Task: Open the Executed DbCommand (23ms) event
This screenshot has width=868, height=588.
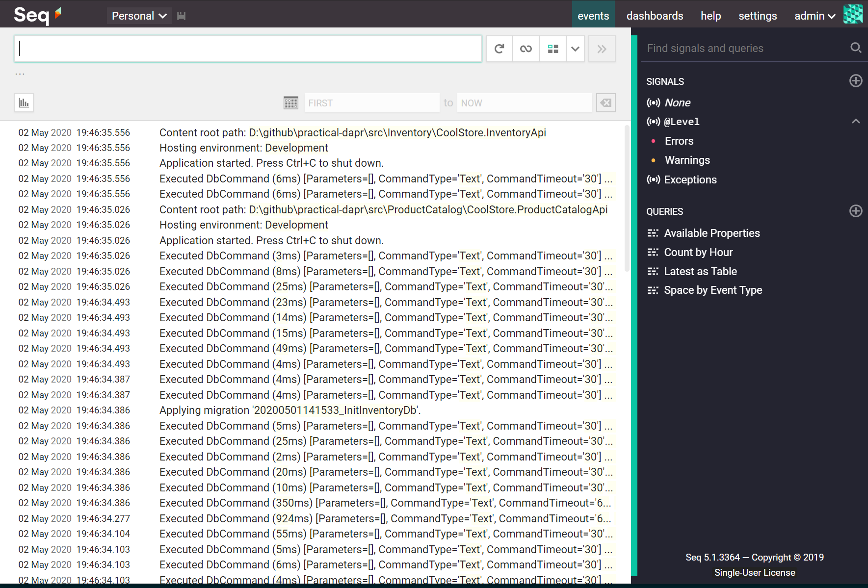Action: tap(386, 302)
